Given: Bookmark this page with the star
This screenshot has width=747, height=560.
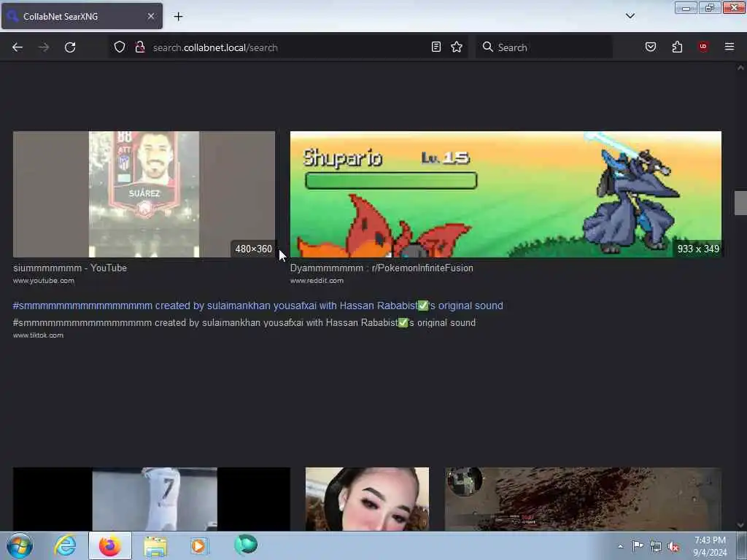Looking at the screenshot, I should 457,47.
